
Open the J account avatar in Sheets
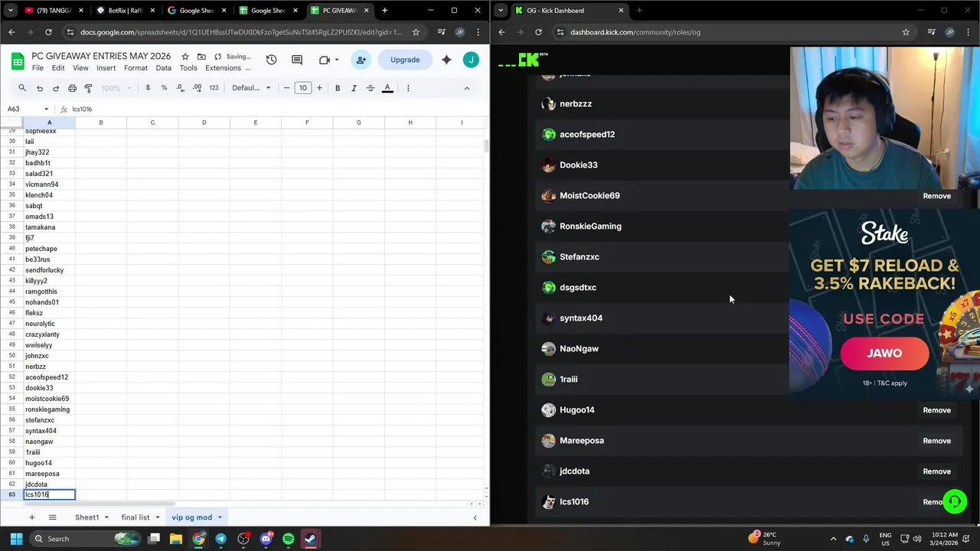click(x=472, y=60)
